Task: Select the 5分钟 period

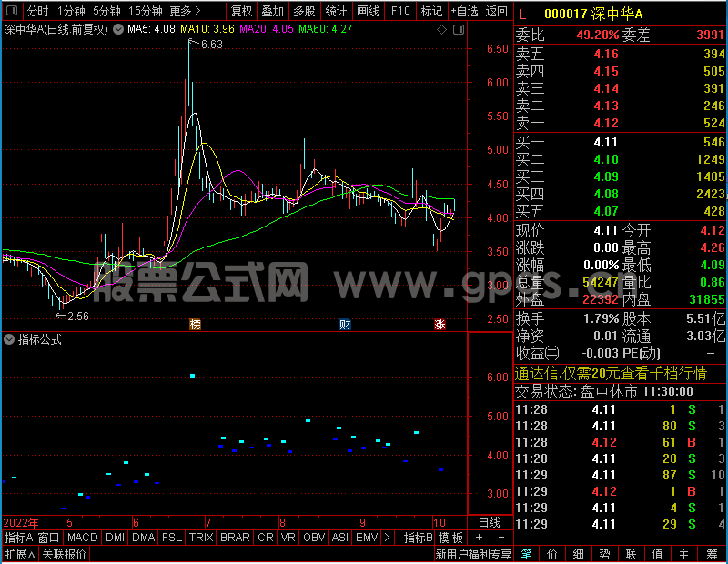Action: [x=106, y=11]
